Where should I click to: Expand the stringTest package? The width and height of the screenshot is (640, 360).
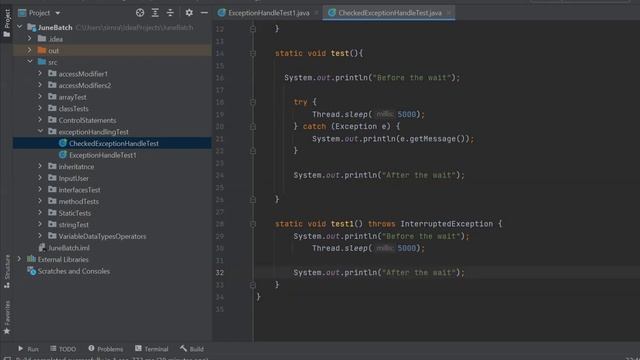tap(40, 224)
